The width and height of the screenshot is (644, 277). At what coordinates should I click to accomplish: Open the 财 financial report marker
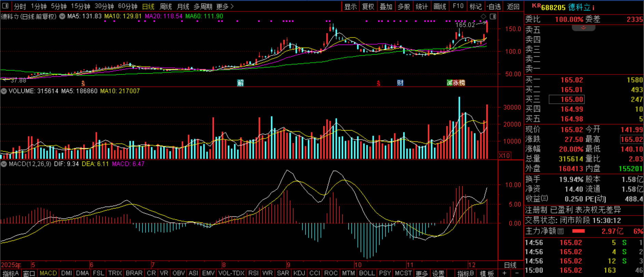pyautogui.click(x=400, y=83)
